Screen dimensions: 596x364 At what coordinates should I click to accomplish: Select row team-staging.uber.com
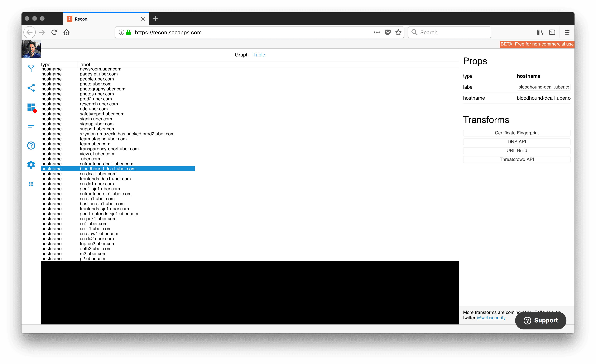[118, 139]
